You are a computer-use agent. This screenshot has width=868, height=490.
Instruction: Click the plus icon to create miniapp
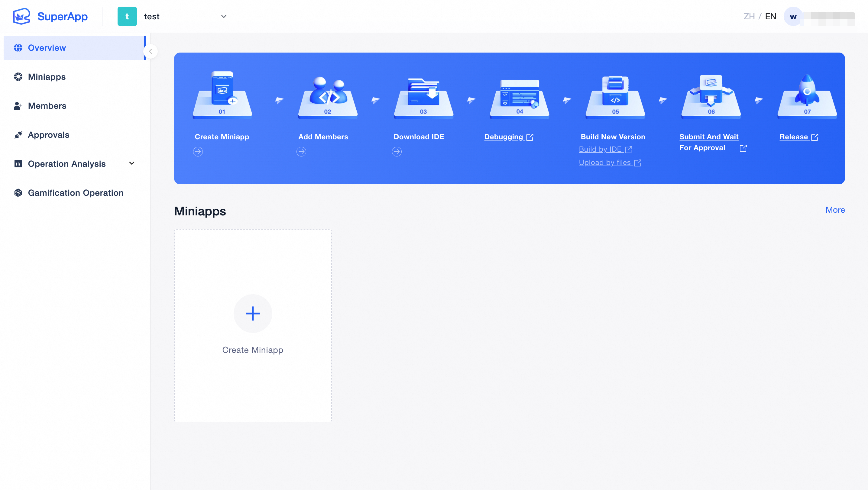(x=253, y=314)
